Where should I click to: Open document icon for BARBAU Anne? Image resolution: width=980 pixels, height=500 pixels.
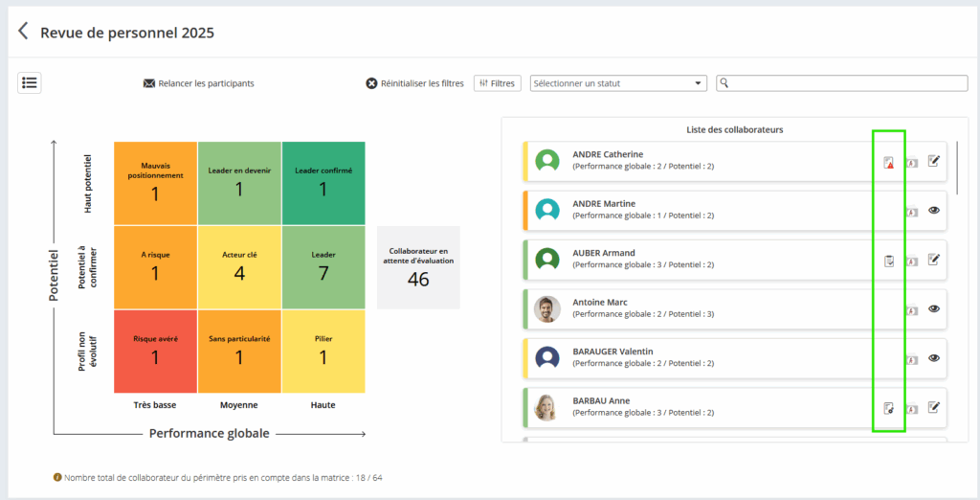click(x=889, y=409)
